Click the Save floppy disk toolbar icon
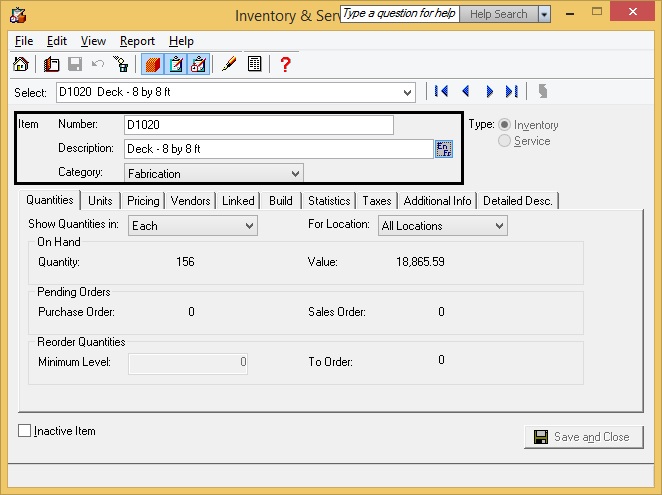 pyautogui.click(x=75, y=64)
